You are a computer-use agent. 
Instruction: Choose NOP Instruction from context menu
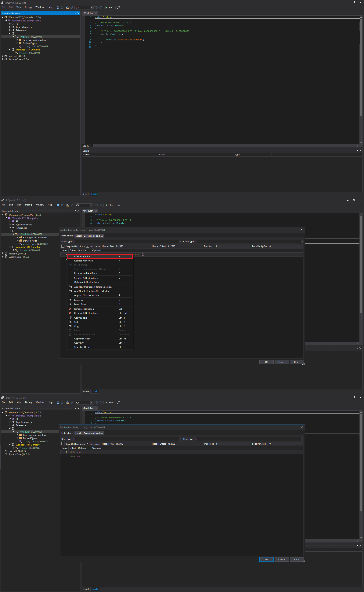pos(100,257)
